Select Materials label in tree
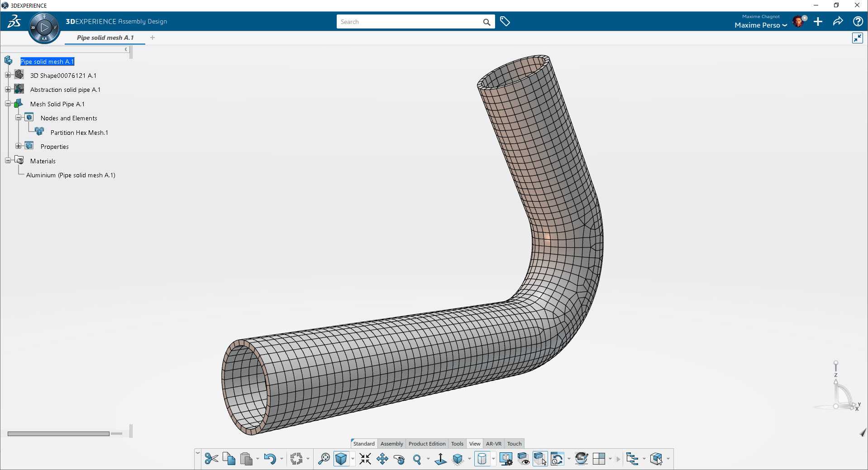Image resolution: width=868 pixels, height=470 pixels. (43, 161)
